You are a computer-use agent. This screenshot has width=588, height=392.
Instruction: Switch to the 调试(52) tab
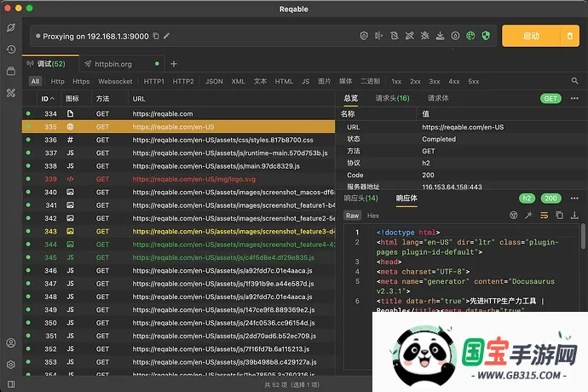click(50, 64)
